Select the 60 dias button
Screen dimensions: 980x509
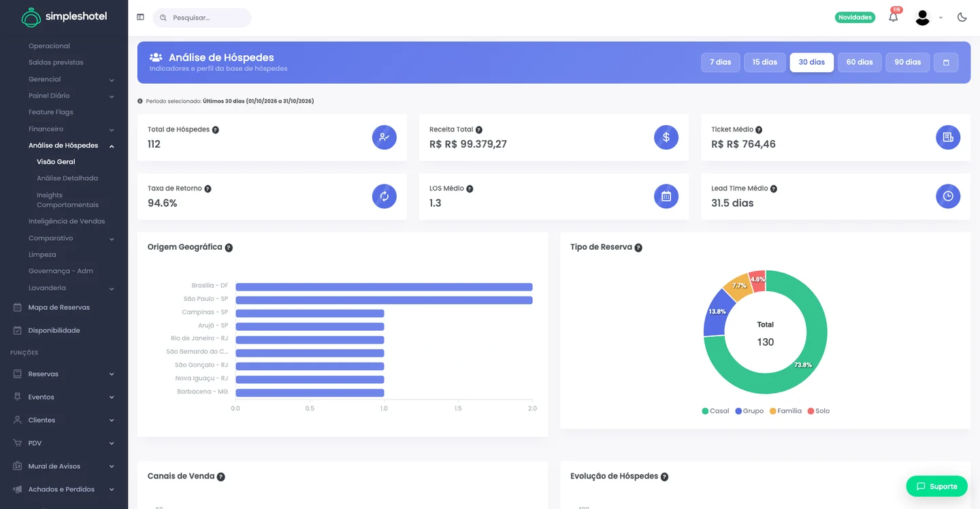[860, 62]
